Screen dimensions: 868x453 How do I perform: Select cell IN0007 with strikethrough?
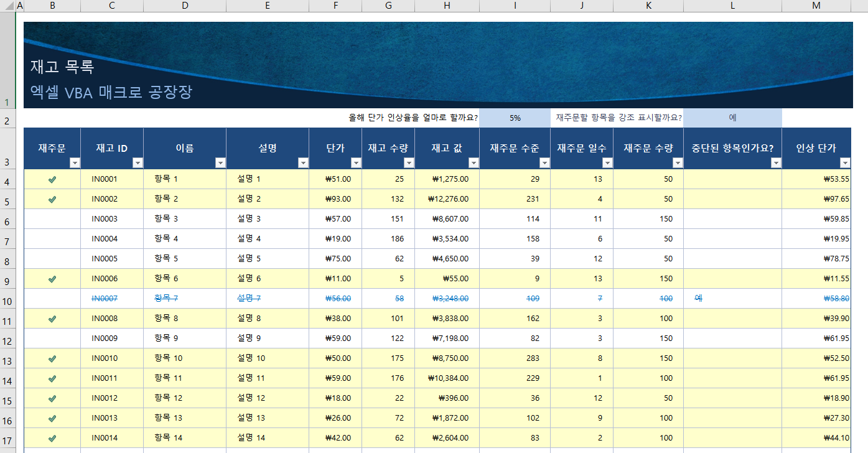pos(112,299)
